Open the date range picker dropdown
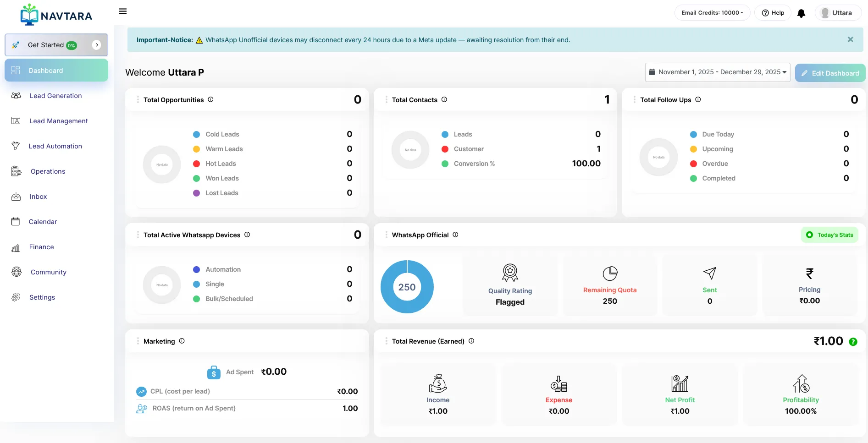Screen dimensions: 868x443 717,72
